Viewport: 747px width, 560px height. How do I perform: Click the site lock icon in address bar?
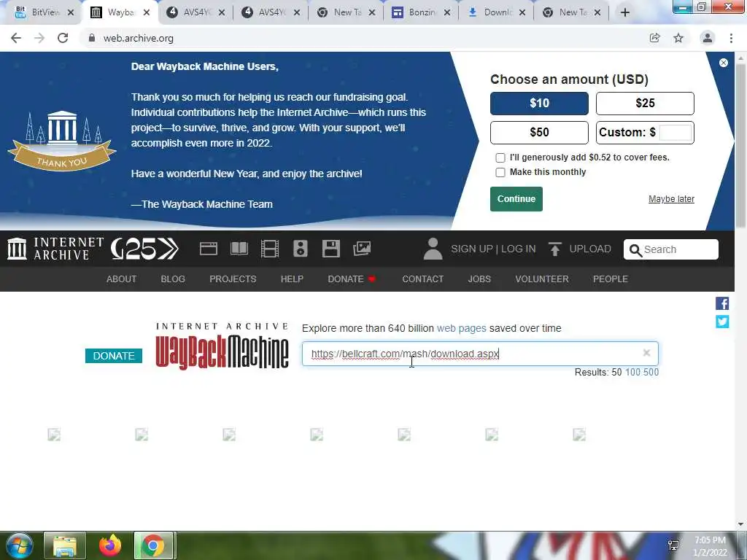tap(92, 38)
